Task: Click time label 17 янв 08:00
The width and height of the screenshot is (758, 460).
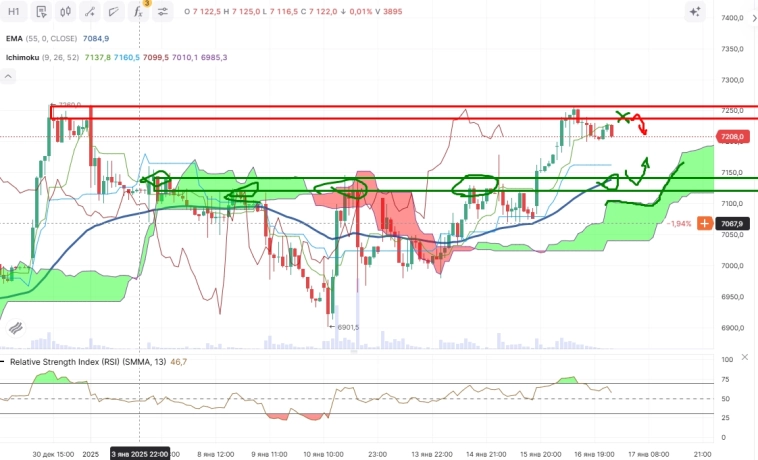Action: pyautogui.click(x=648, y=454)
